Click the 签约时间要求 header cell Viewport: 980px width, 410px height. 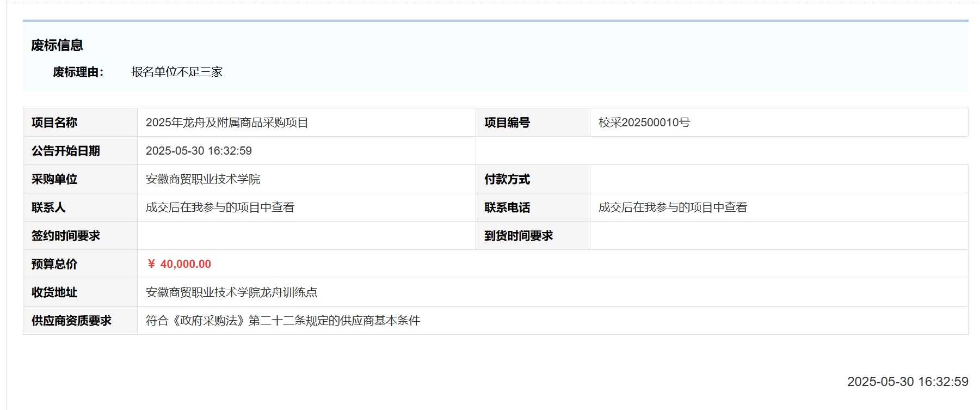click(66, 236)
